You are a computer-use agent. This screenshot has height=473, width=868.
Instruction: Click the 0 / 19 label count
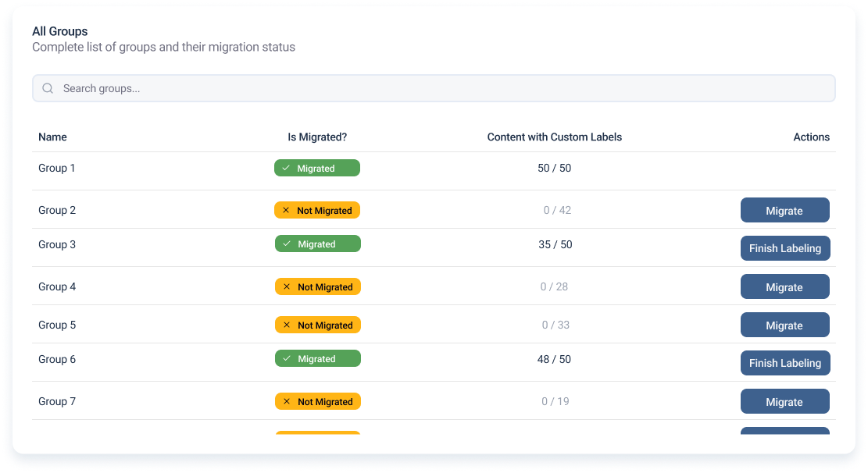pyautogui.click(x=555, y=401)
